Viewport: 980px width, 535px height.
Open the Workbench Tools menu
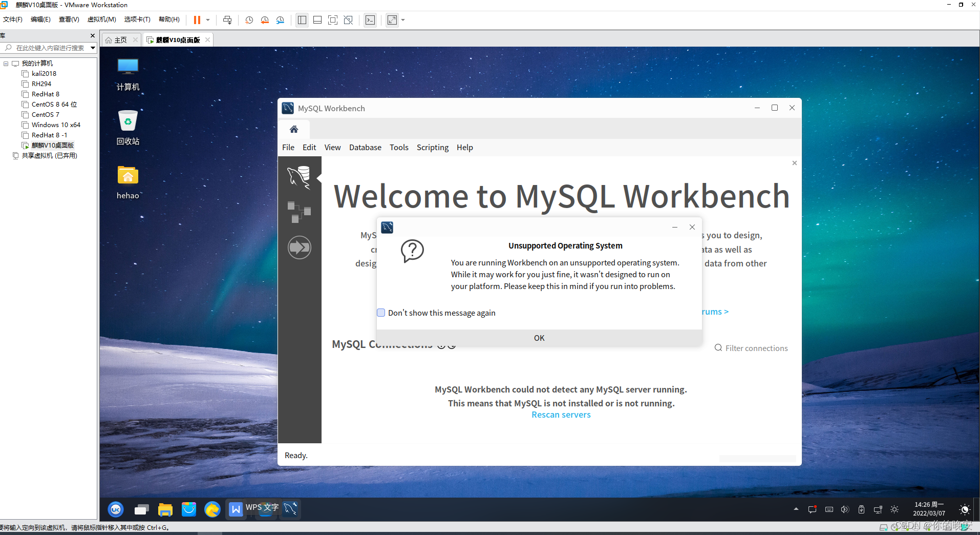399,147
